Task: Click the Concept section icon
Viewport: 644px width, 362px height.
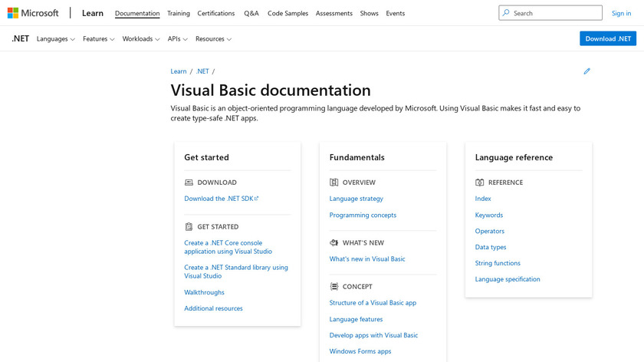Action: tap(334, 286)
